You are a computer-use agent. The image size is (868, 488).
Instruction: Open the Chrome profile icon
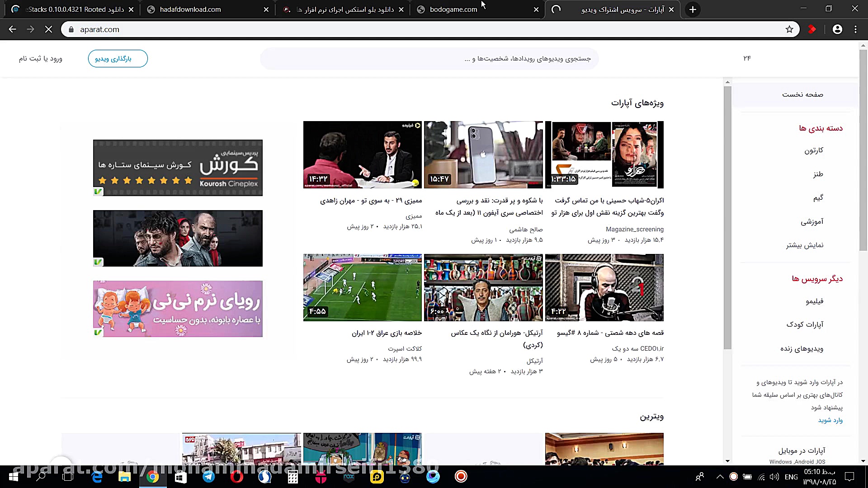tap(838, 29)
